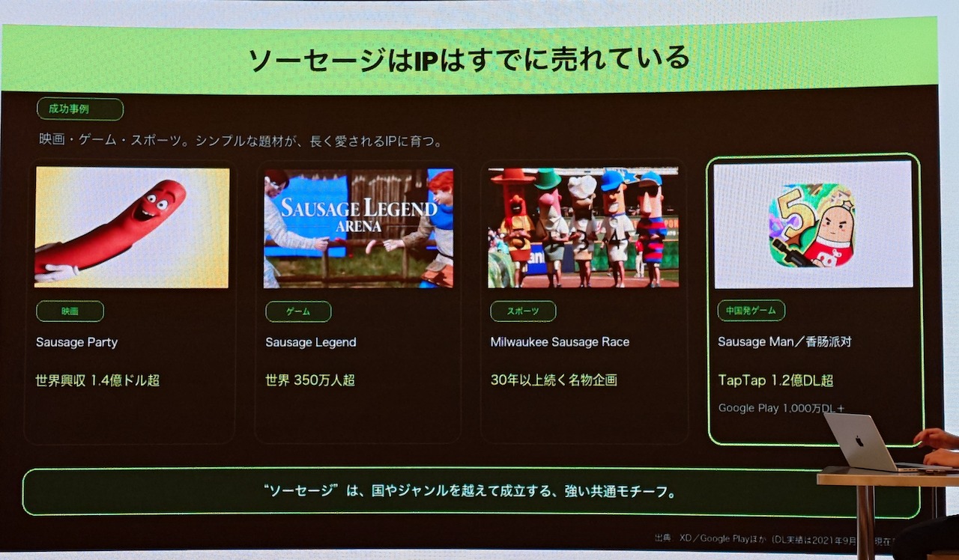Click the "Milwaukee Sausage Race" title text
Image resolution: width=959 pixels, height=560 pixels.
click(560, 342)
